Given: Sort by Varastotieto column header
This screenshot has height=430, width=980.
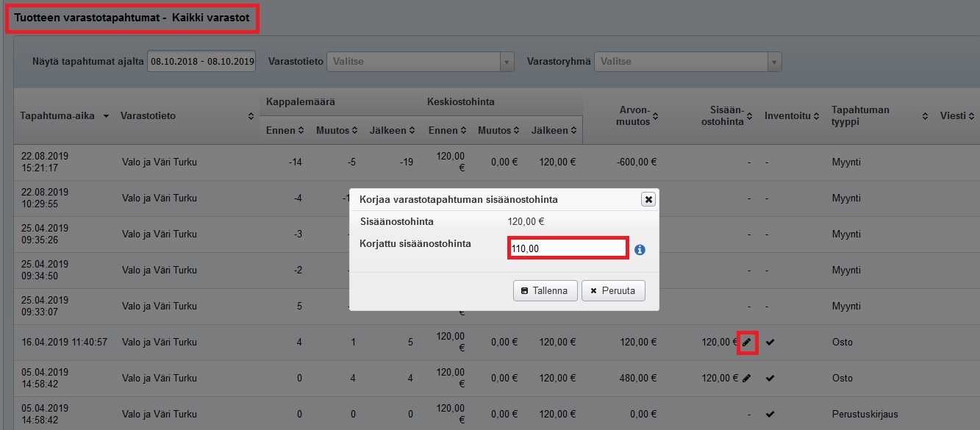Looking at the screenshot, I should 251,116.
